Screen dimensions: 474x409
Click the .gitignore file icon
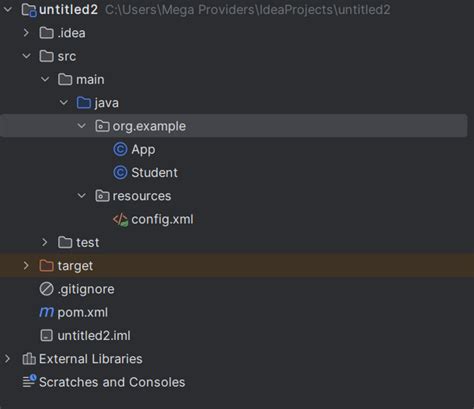pyautogui.click(x=46, y=289)
